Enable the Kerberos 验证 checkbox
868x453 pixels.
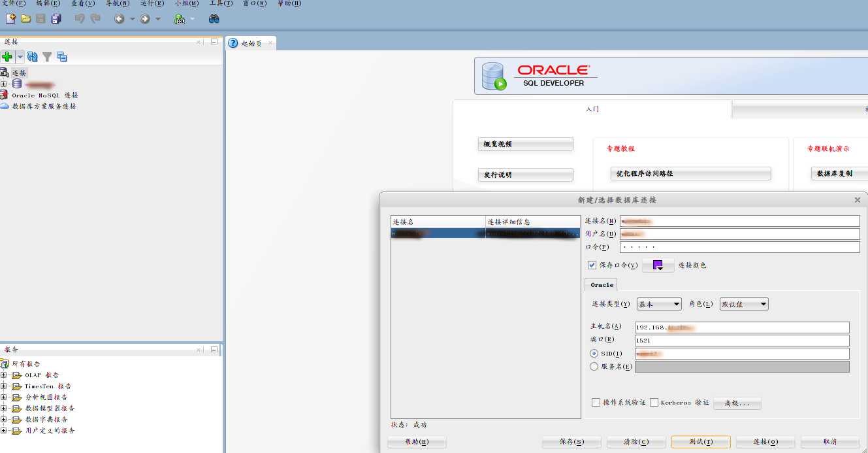(654, 403)
